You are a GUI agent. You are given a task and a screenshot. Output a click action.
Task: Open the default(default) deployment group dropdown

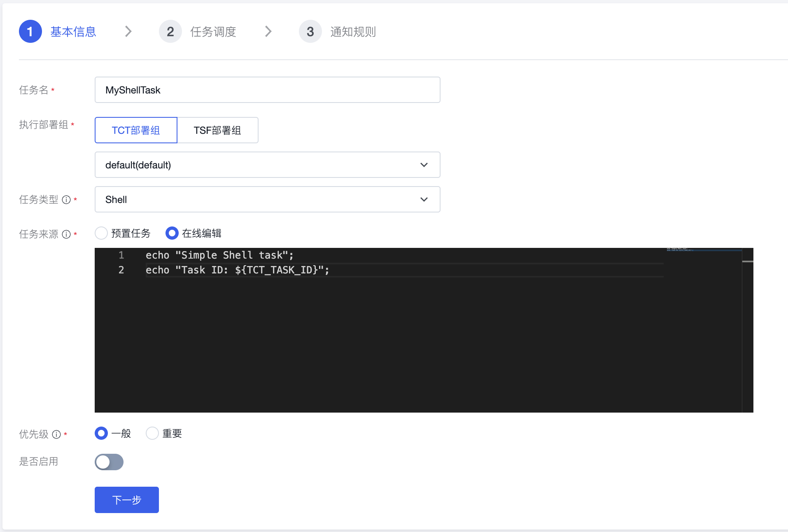click(x=268, y=165)
